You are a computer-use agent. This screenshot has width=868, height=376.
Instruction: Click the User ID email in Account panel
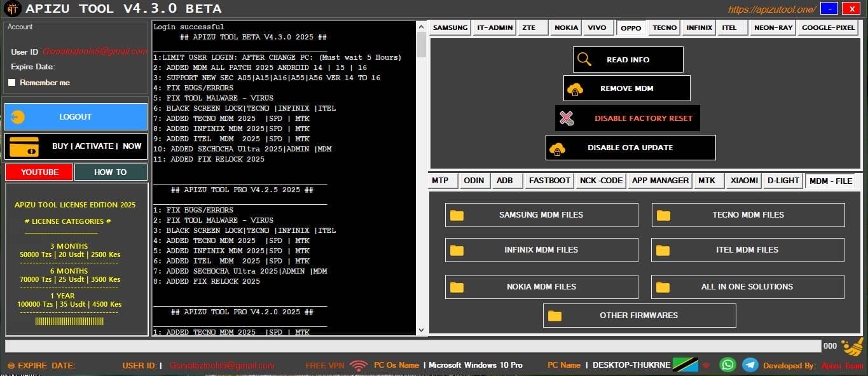(x=95, y=52)
